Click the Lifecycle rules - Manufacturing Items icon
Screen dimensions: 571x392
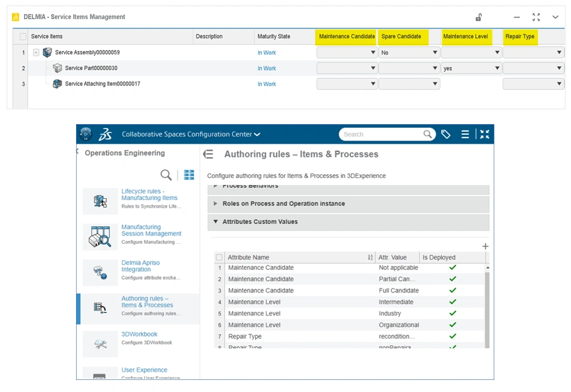100,201
